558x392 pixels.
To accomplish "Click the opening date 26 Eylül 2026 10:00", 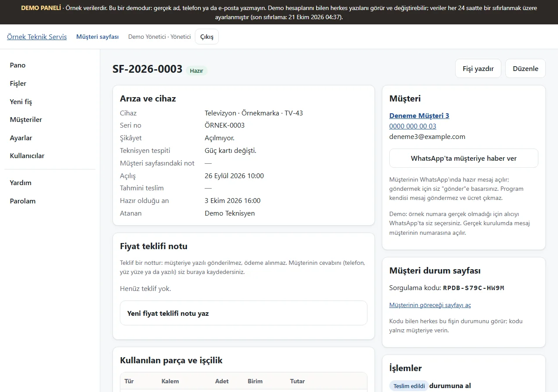I will [x=235, y=176].
